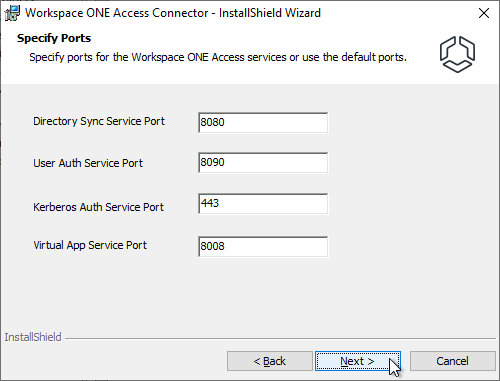Click the Virtual App Service Port label
500x381 pixels.
pos(90,245)
